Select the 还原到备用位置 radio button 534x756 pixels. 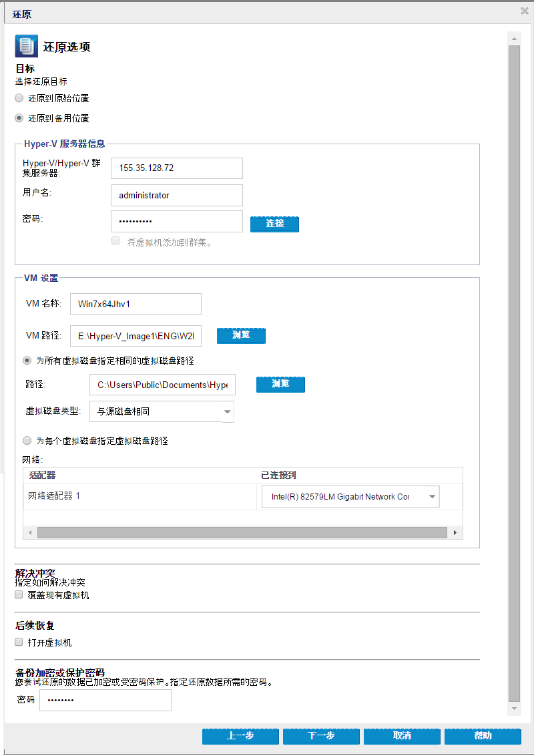click(19, 118)
